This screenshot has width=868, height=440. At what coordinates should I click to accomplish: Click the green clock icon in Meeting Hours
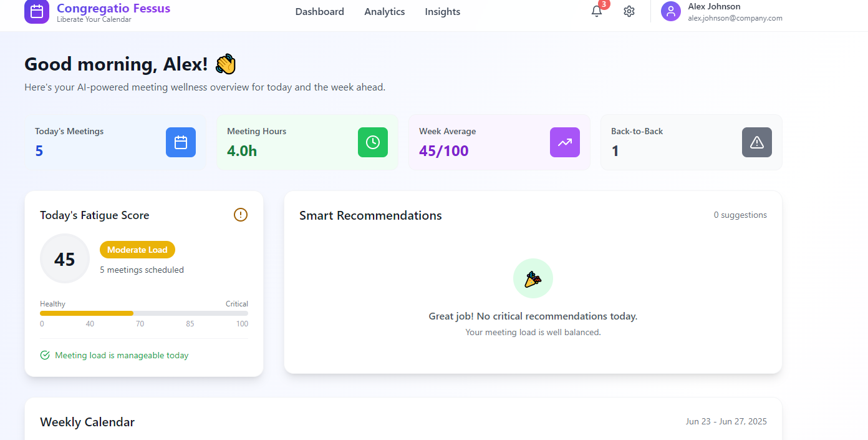click(373, 142)
